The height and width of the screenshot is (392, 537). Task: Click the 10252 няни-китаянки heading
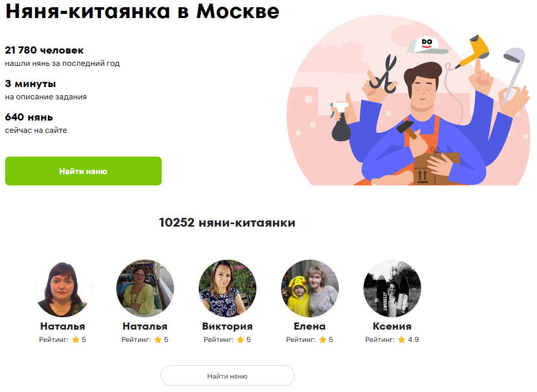(x=227, y=223)
